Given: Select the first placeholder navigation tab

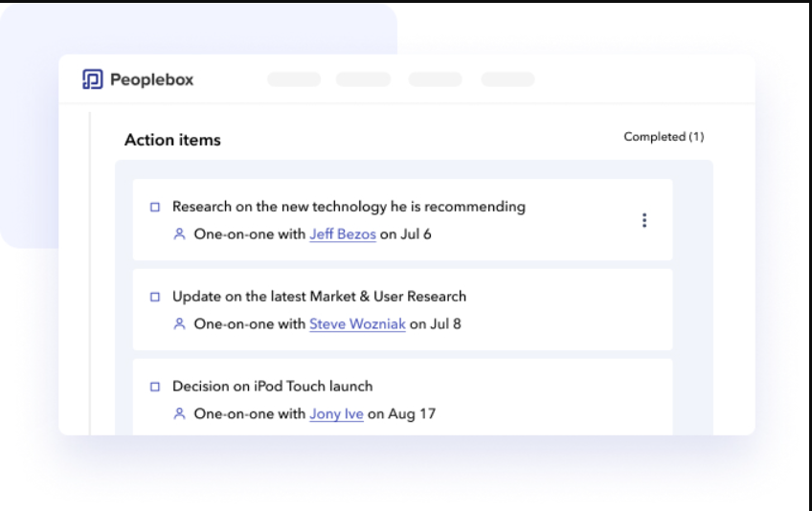Looking at the screenshot, I should (294, 79).
